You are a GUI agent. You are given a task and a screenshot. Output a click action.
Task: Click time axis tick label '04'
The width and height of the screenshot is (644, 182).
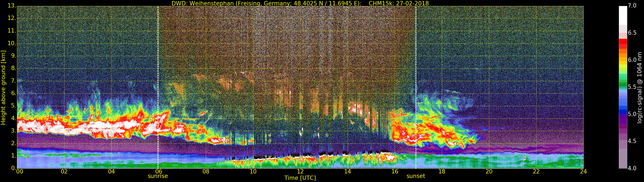[111, 172]
